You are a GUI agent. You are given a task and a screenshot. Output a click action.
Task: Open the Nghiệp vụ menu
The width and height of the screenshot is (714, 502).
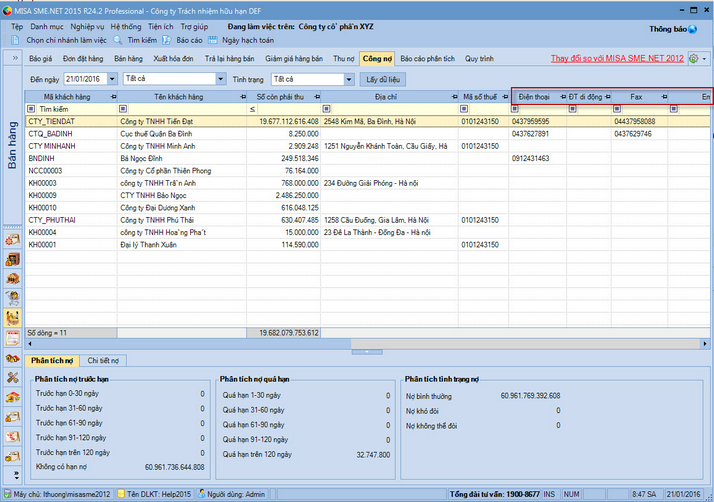click(87, 26)
